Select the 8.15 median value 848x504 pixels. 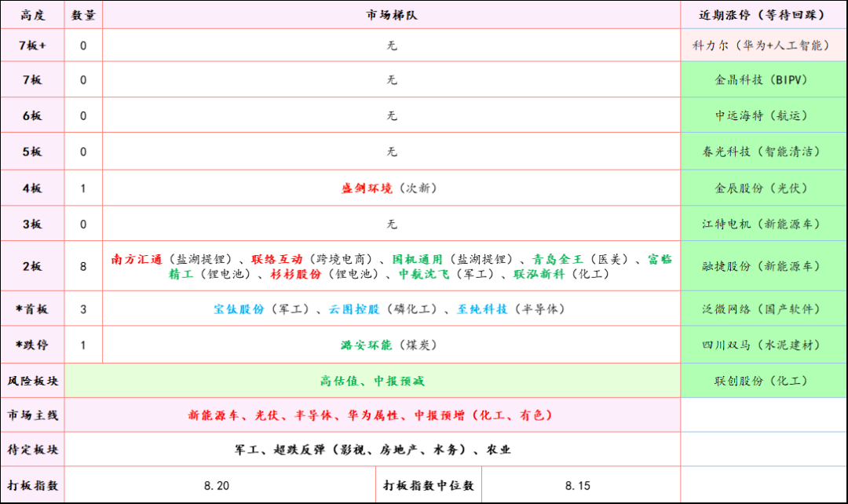pos(578,486)
